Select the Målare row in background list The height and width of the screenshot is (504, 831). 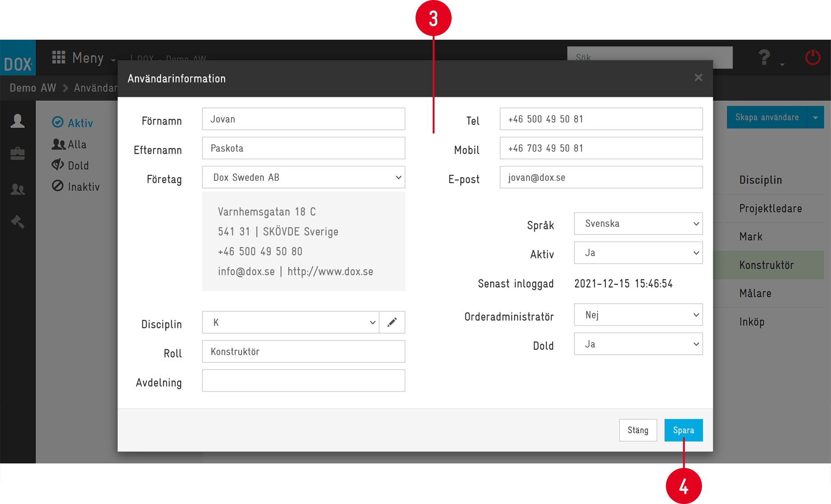point(769,293)
